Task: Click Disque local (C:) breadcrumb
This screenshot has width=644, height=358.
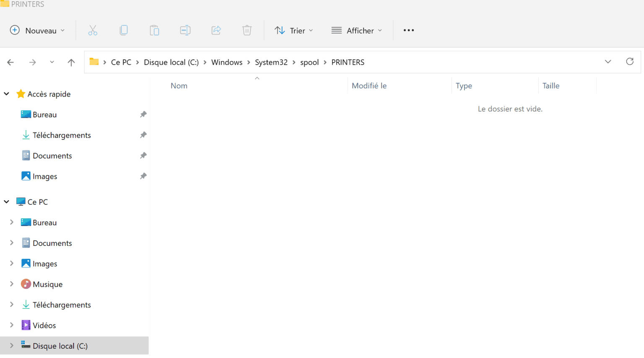Action: [x=171, y=62]
